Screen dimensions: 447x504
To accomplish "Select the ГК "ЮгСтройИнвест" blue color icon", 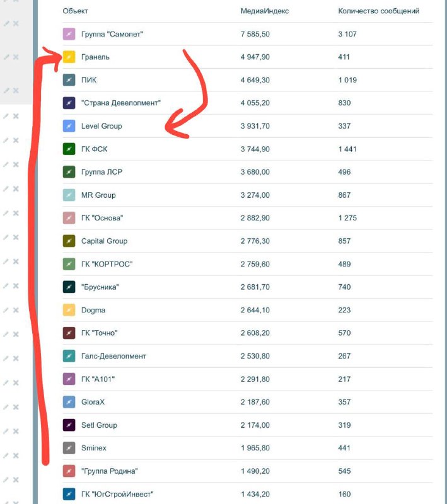I will [69, 494].
